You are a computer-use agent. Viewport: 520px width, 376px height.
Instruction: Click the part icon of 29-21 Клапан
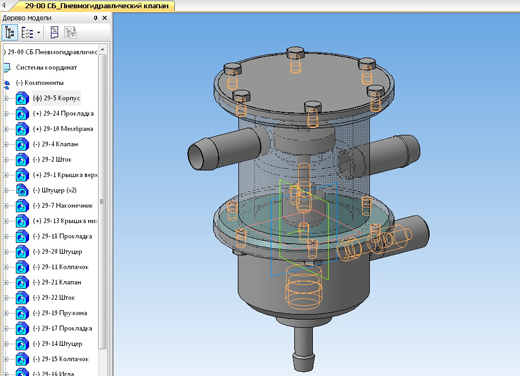[x=22, y=282]
